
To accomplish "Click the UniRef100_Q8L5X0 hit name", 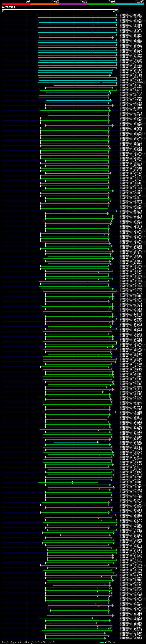I will pyautogui.click(x=131, y=45).
